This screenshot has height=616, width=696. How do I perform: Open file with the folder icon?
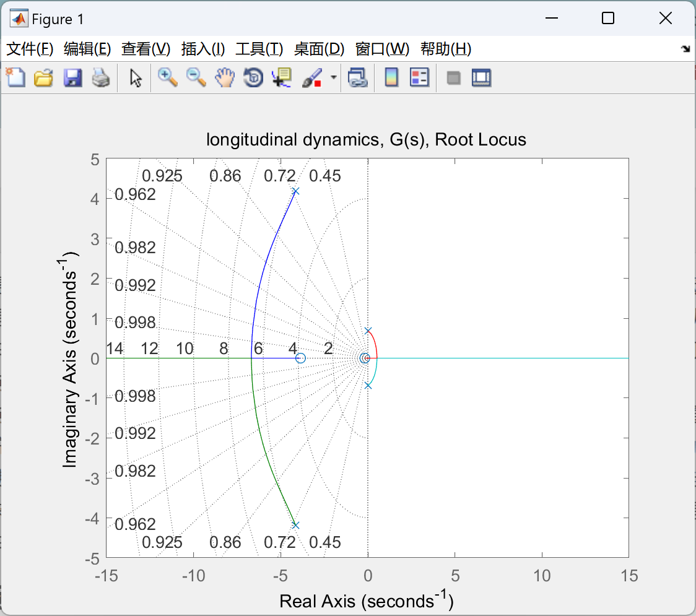pos(43,77)
